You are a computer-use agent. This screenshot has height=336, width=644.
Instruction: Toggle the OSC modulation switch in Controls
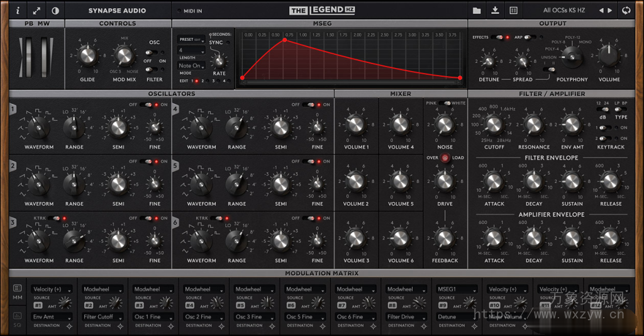[x=151, y=53]
